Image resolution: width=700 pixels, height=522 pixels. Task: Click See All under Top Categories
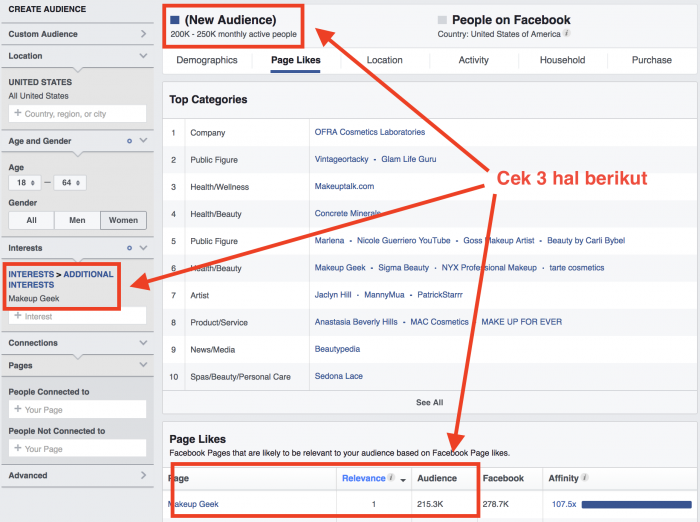429,402
